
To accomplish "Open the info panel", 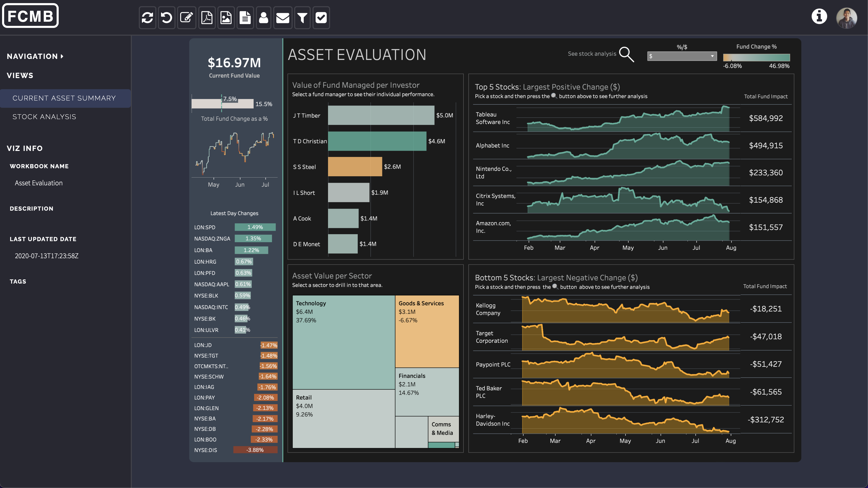I will click(819, 17).
